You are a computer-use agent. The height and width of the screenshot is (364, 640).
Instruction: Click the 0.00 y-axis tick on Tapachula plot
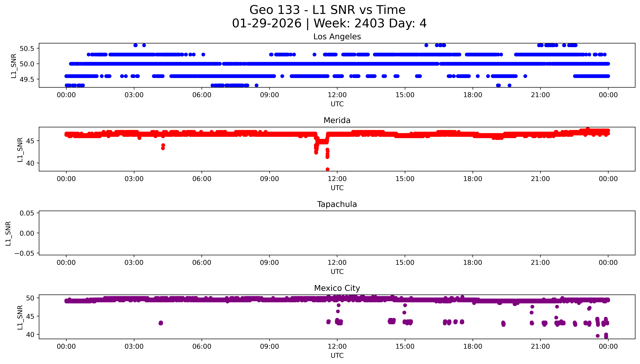[x=27, y=234]
